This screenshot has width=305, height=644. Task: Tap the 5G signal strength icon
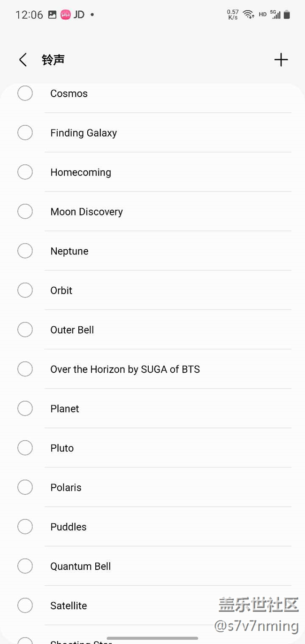275,15
